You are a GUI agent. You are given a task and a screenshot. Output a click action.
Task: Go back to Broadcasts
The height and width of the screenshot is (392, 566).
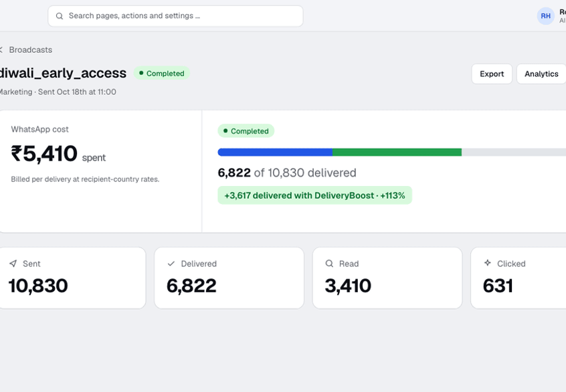point(30,50)
